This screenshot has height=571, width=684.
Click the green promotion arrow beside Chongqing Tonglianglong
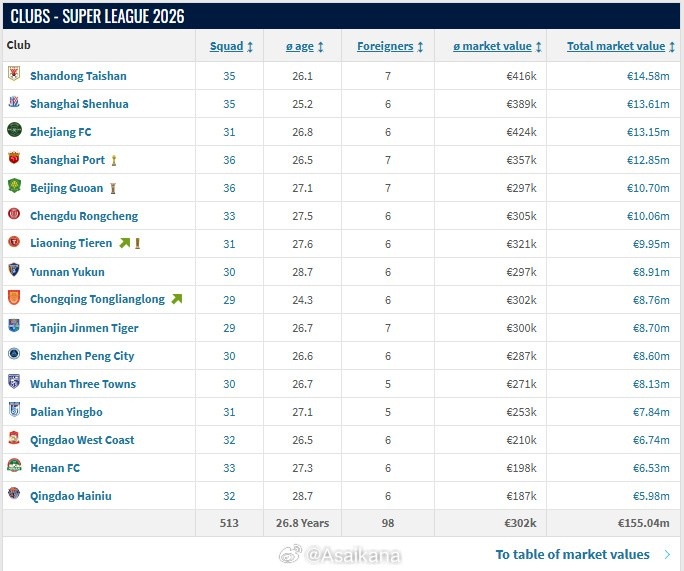click(x=177, y=299)
